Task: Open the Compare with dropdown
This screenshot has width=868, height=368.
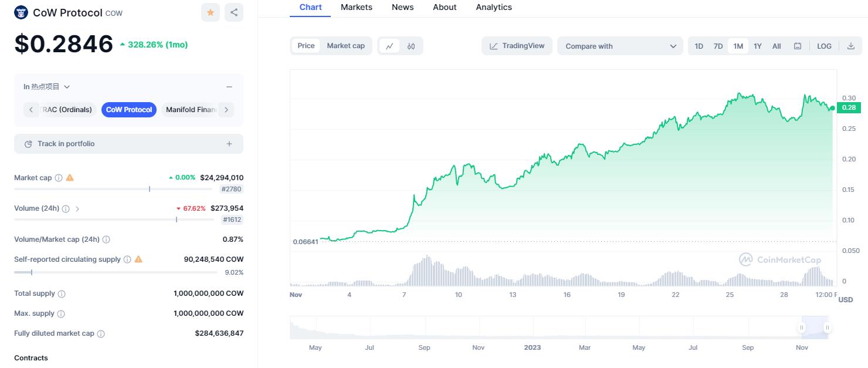Action: click(x=621, y=46)
